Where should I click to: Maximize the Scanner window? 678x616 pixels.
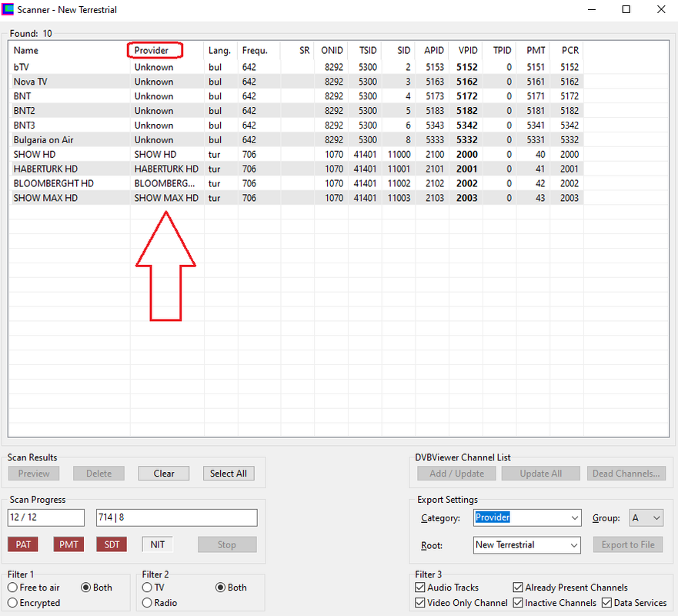coord(626,9)
